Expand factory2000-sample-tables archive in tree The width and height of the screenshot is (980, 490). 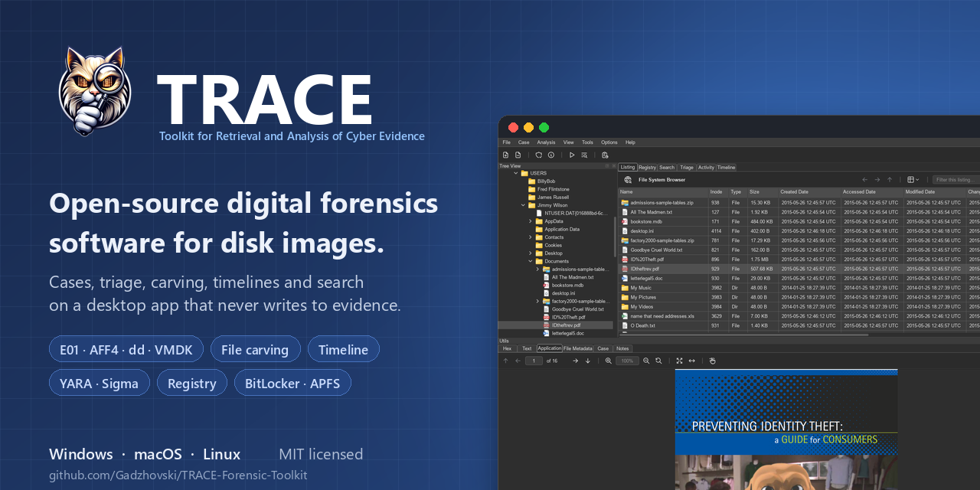point(538,302)
